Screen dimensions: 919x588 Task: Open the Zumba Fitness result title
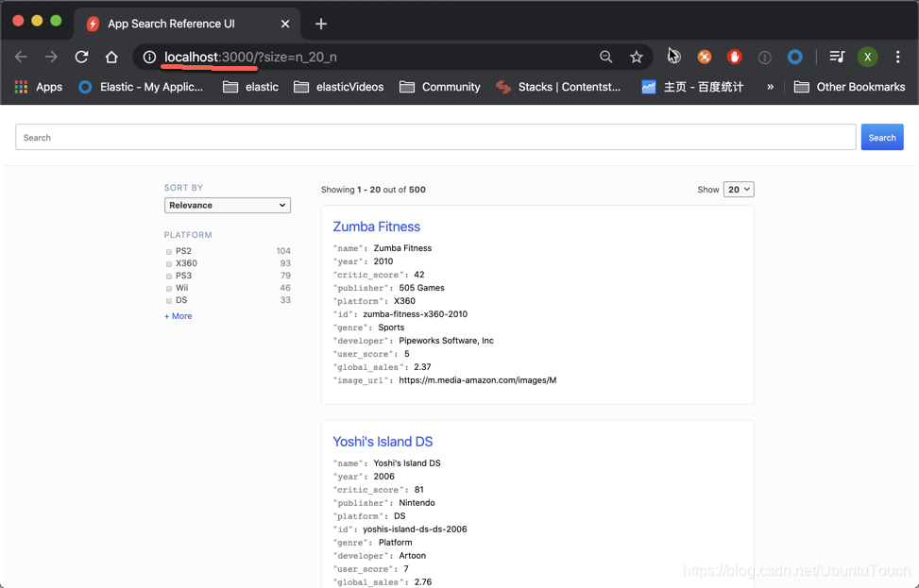(376, 227)
